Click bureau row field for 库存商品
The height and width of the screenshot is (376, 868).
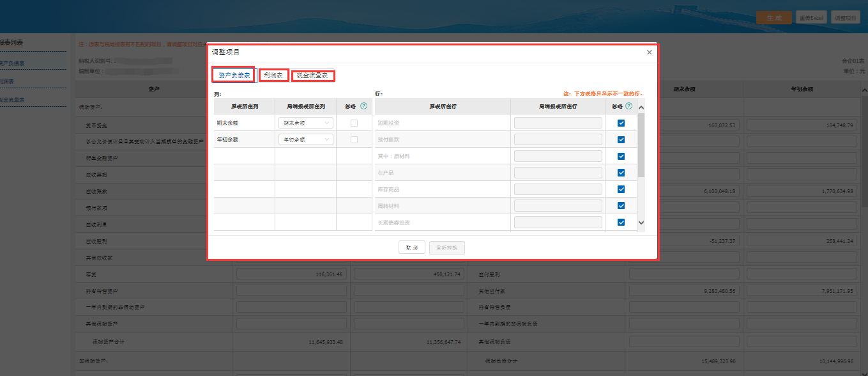pyautogui.click(x=558, y=189)
